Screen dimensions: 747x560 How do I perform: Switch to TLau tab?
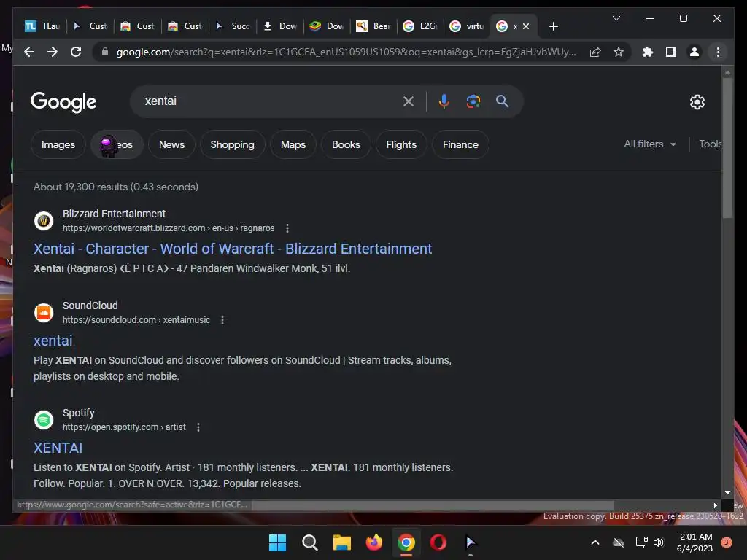pos(42,26)
